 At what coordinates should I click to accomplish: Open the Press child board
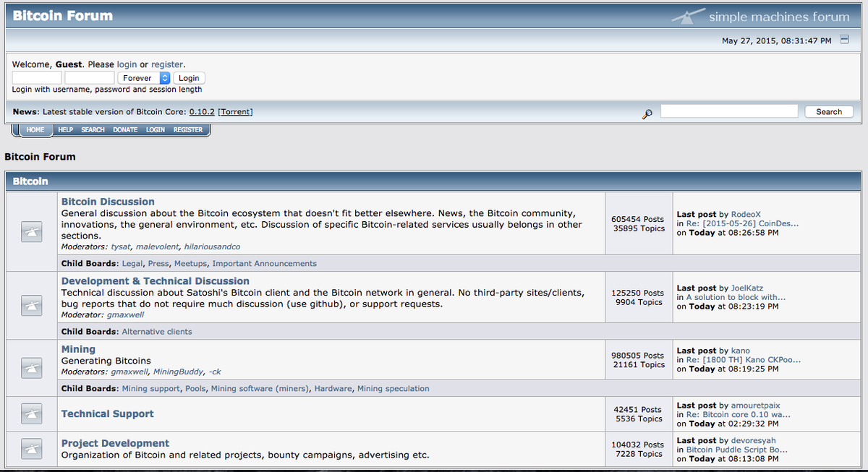tap(158, 264)
